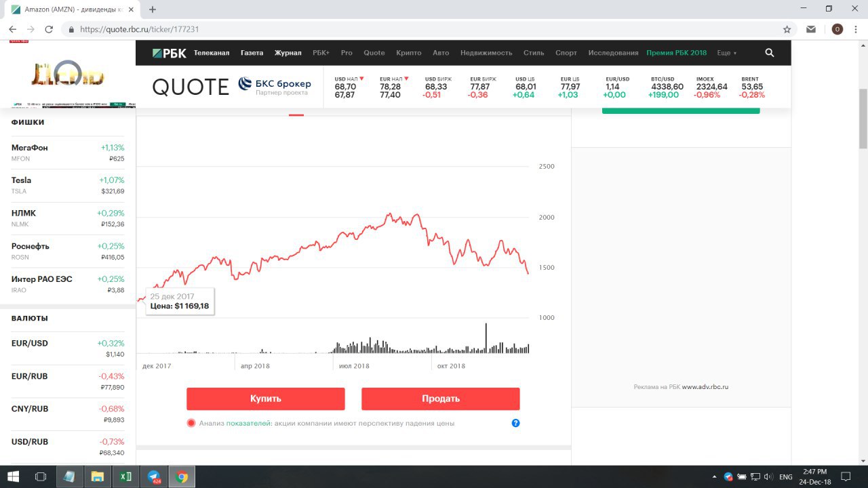This screenshot has height=488, width=868.
Task: Open the МегаФон ticker row
Action: click(x=68, y=152)
